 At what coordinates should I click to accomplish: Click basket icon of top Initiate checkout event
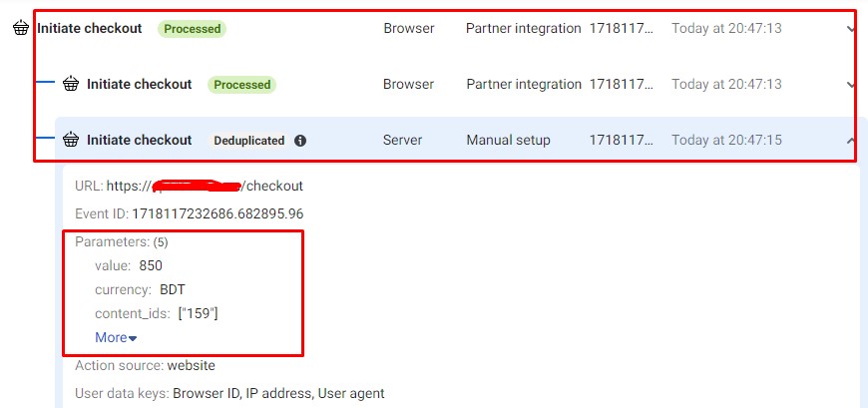(x=21, y=29)
